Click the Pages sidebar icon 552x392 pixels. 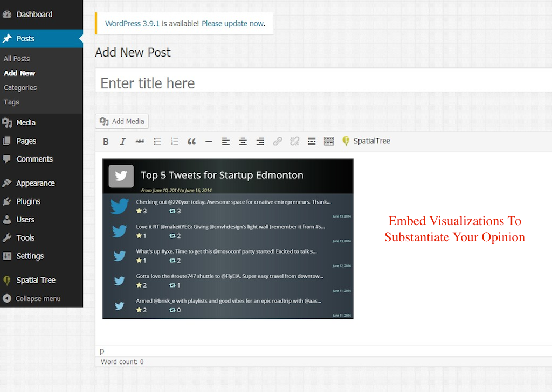[x=6, y=141]
